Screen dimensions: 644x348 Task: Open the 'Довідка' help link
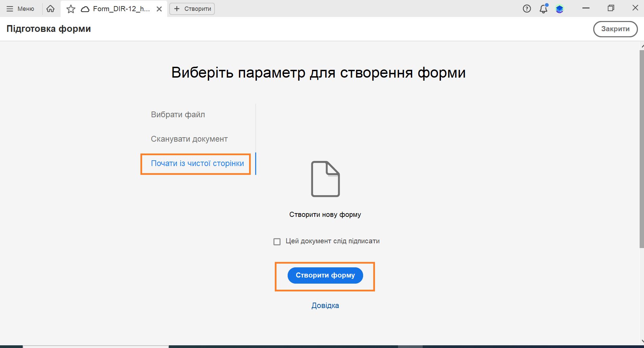(x=325, y=305)
